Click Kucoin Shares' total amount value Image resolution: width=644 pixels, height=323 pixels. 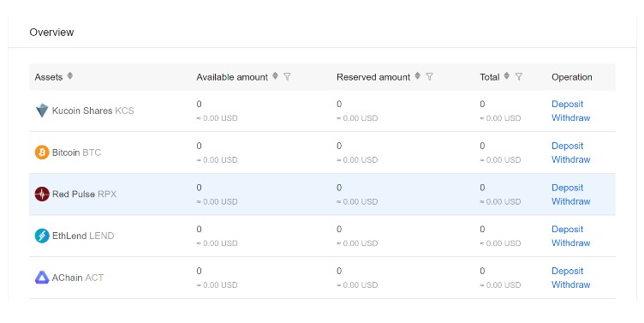(x=483, y=105)
